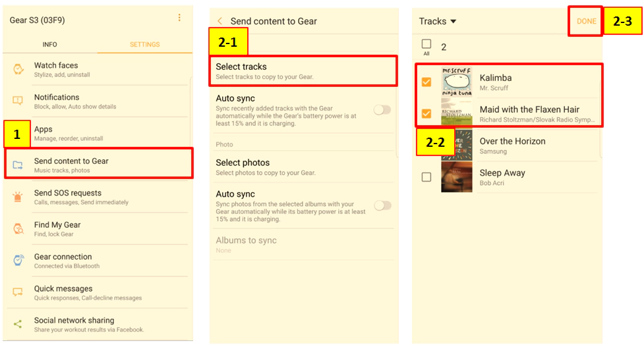Open the three-dot overflow menu
The width and height of the screenshot is (644, 345).
(x=179, y=18)
